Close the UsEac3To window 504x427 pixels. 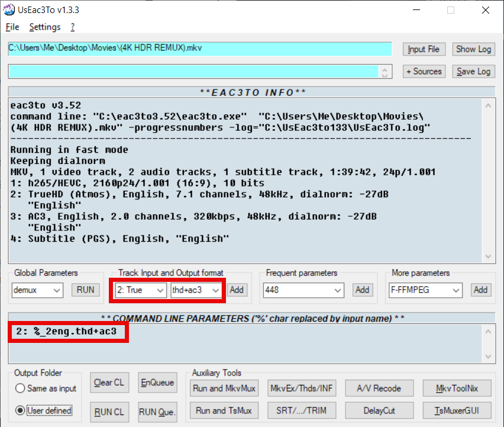(x=486, y=10)
